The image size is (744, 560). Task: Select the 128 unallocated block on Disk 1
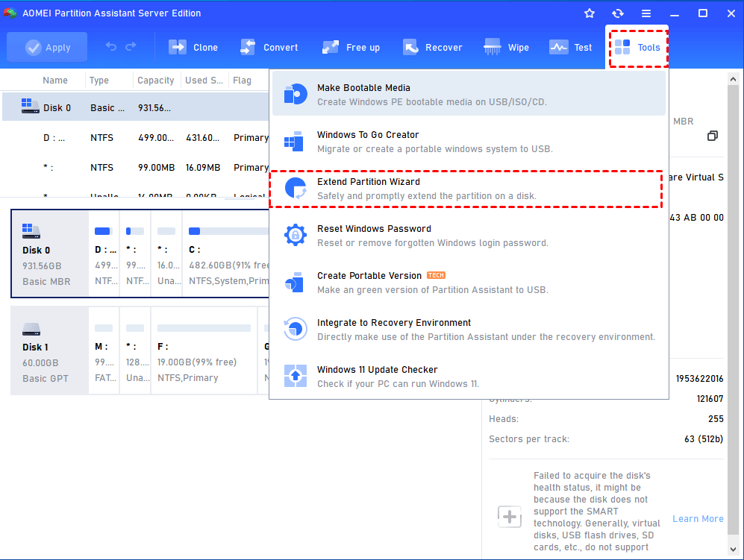tap(135, 350)
